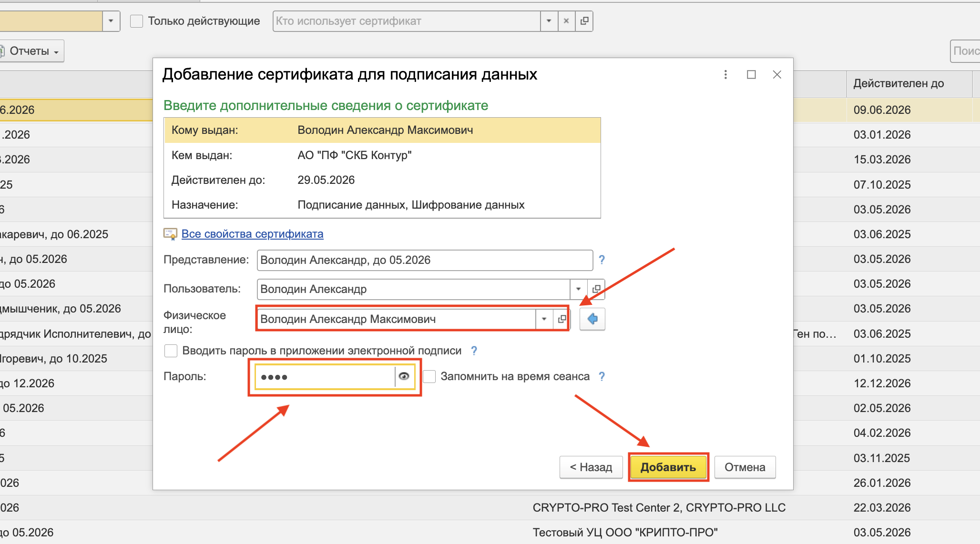Select table row with date 26.01.2026
Image resolution: width=980 pixels, height=544 pixels.
coord(882,483)
